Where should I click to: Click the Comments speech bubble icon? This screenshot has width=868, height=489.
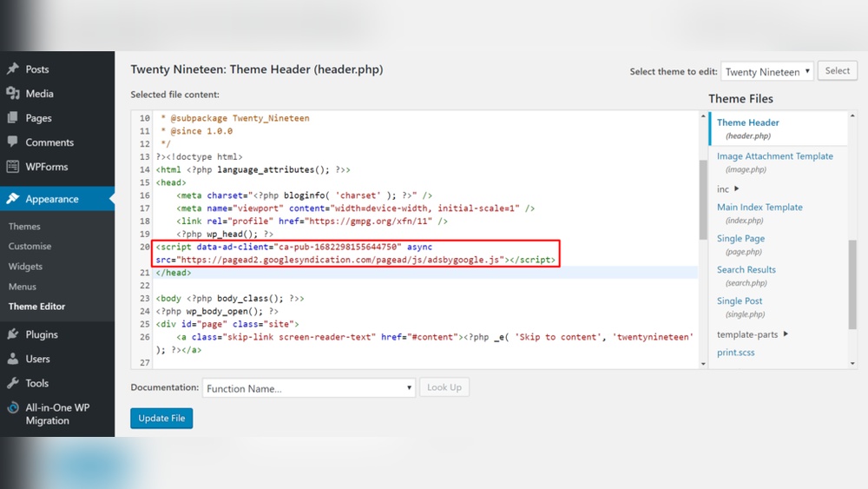13,142
